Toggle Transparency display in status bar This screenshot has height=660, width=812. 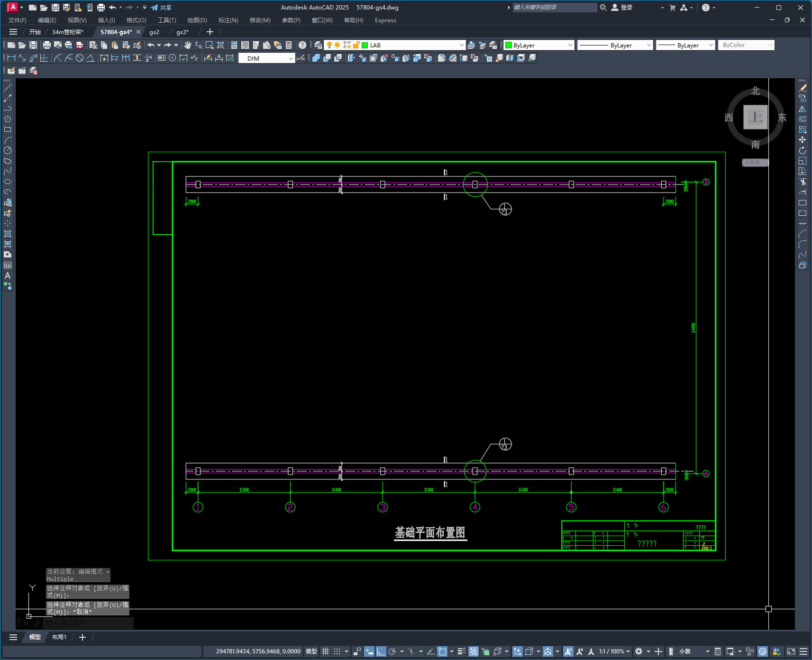(x=474, y=651)
